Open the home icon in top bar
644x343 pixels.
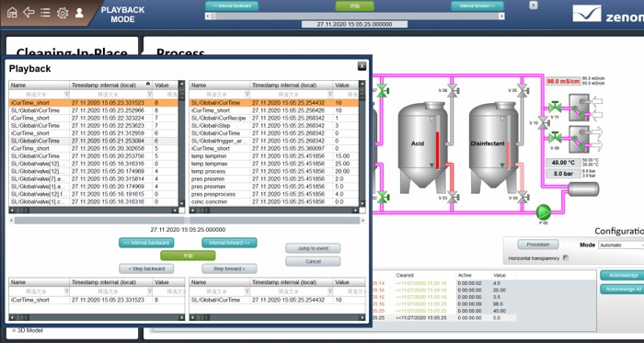12,13
